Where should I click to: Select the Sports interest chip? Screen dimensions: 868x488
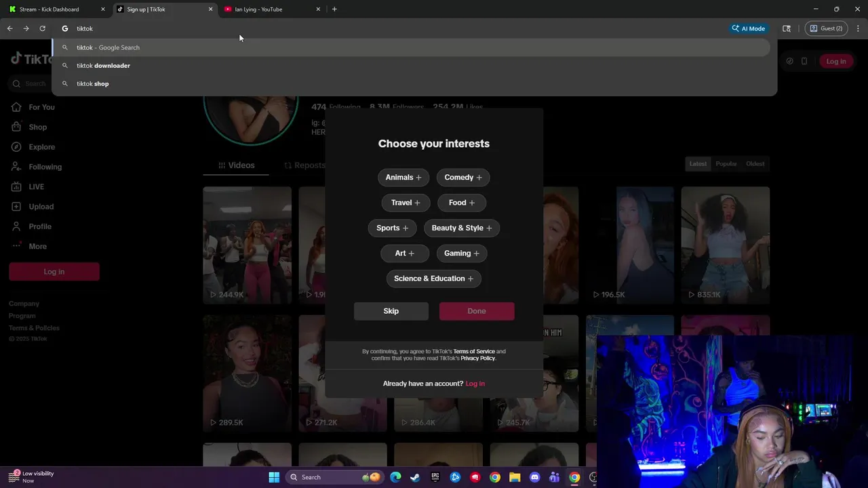coord(392,228)
